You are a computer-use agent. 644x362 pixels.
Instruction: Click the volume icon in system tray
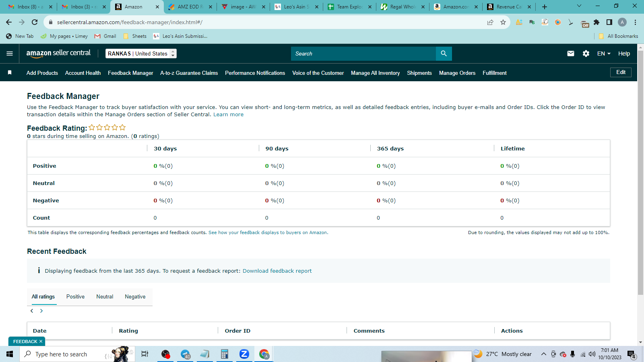(592, 354)
